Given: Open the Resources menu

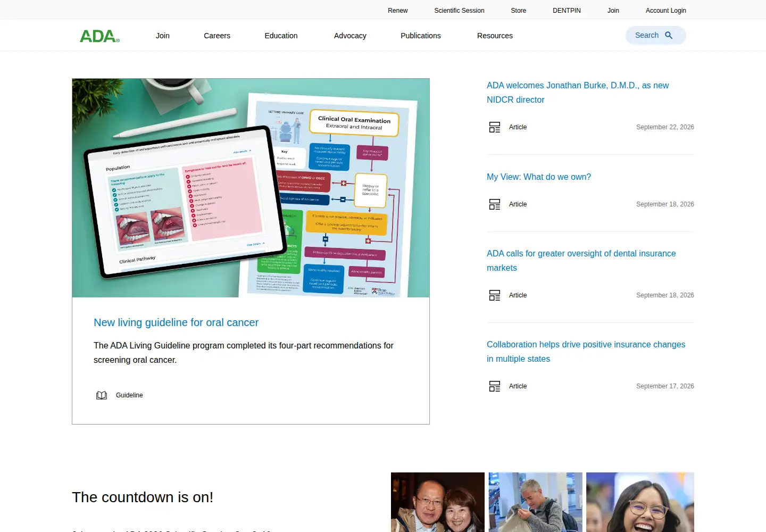Looking at the screenshot, I should 495,36.
